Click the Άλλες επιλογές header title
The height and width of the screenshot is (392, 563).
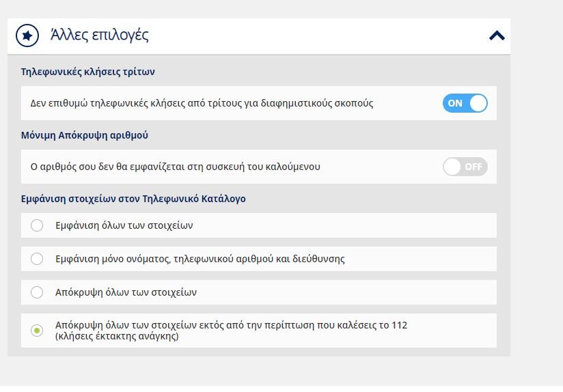[x=100, y=35]
